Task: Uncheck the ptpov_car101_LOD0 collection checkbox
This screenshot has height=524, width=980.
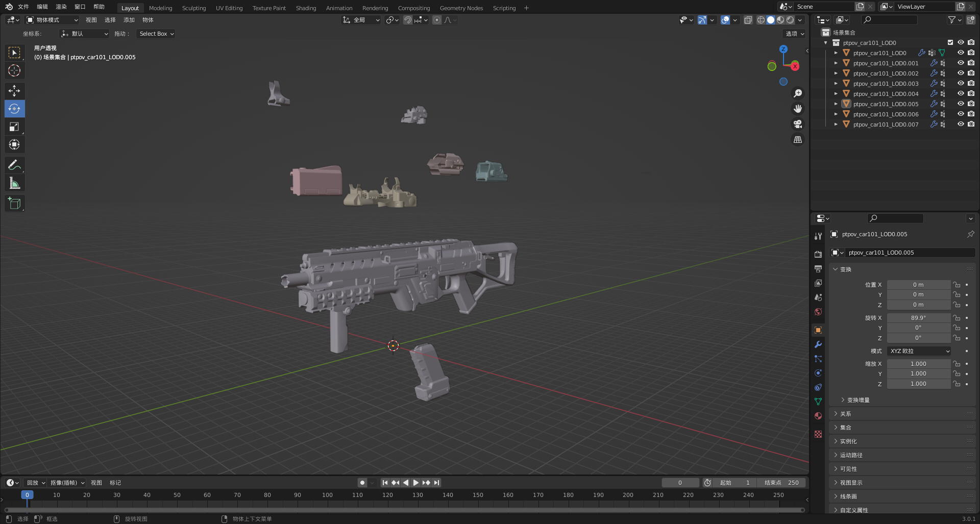Action: 950,42
